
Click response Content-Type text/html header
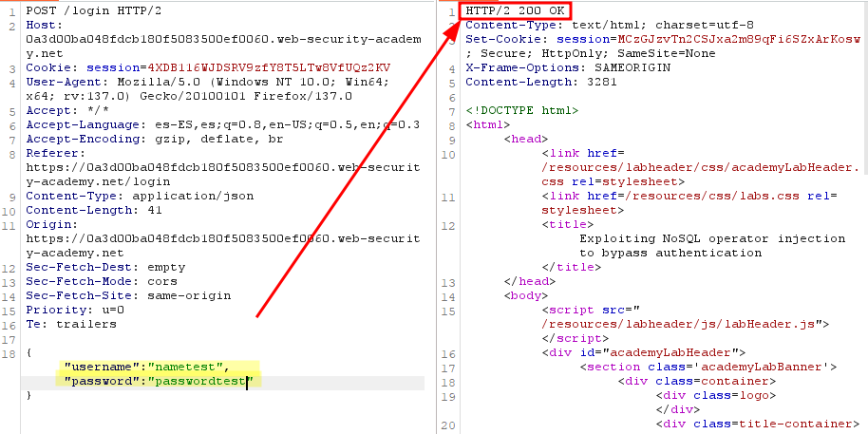pos(610,25)
